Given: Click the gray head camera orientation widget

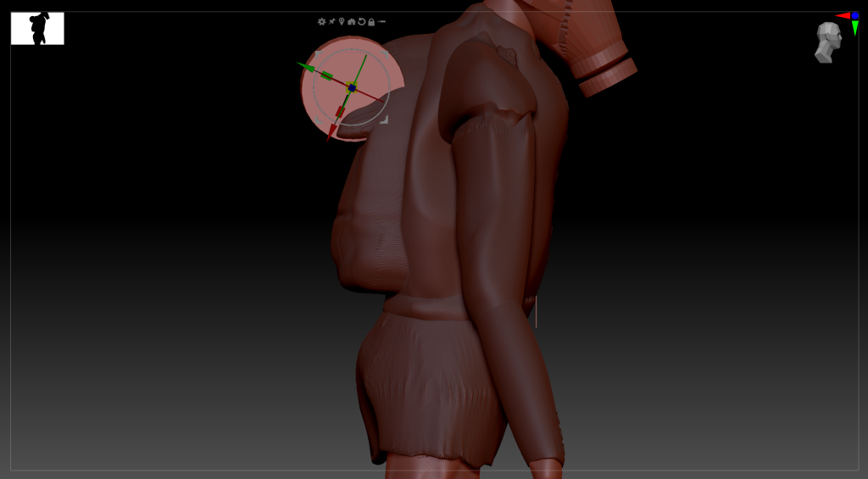Looking at the screenshot, I should 827,42.
